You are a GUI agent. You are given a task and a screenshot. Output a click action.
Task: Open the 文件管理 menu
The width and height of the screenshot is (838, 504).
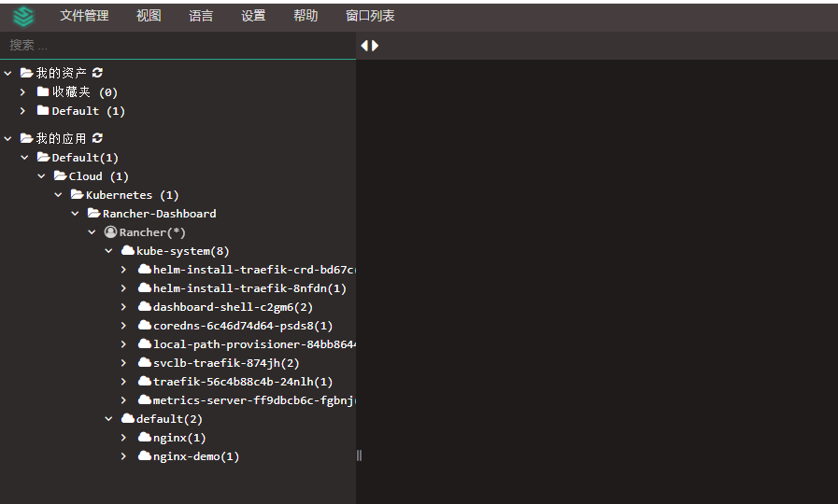[x=84, y=16]
